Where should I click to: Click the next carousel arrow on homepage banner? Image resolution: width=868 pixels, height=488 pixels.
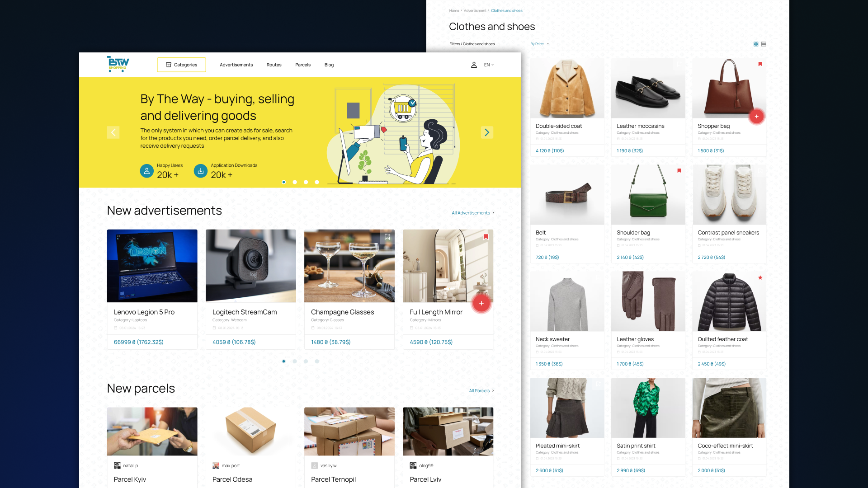pyautogui.click(x=487, y=132)
